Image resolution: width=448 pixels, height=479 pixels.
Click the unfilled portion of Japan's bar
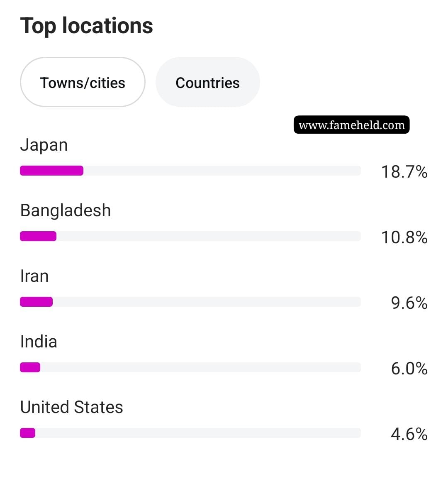pos(222,171)
